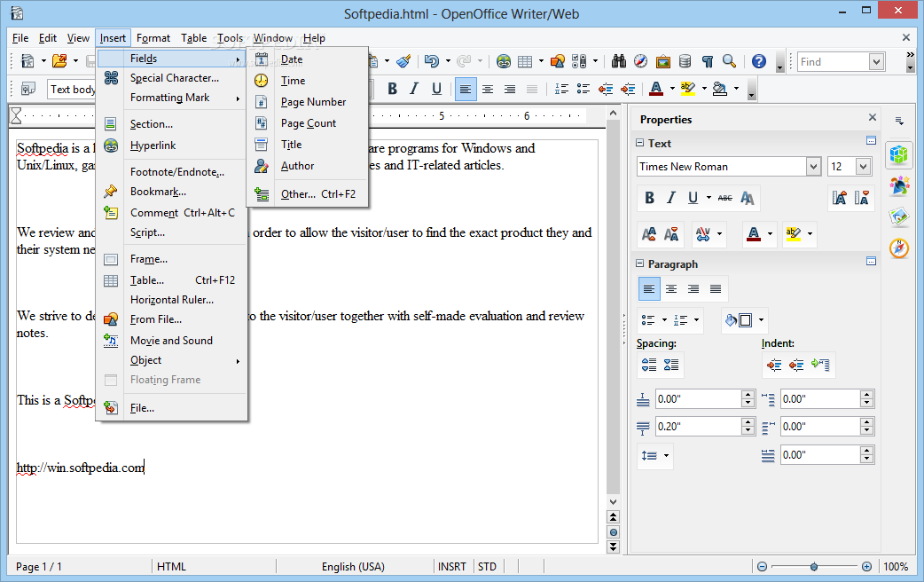Open sidebar Navigator compass icon
This screenshot has height=582, width=924.
tap(899, 248)
